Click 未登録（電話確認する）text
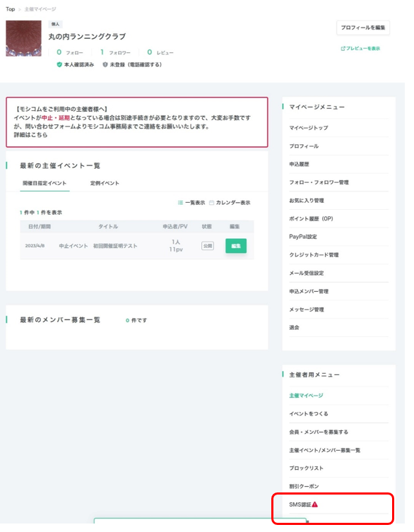The width and height of the screenshot is (414, 532). tap(136, 64)
